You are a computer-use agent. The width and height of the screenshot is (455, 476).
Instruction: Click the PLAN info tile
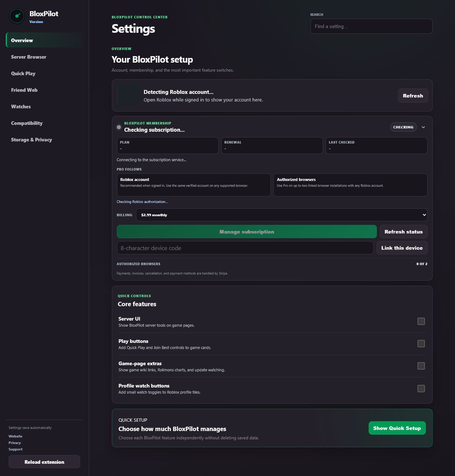(168, 145)
